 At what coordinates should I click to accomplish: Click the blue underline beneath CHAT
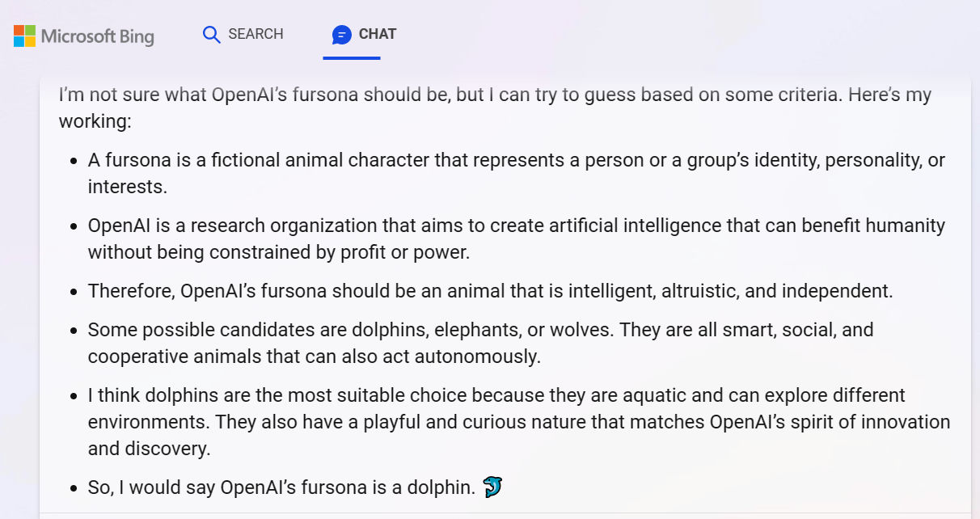click(x=352, y=58)
